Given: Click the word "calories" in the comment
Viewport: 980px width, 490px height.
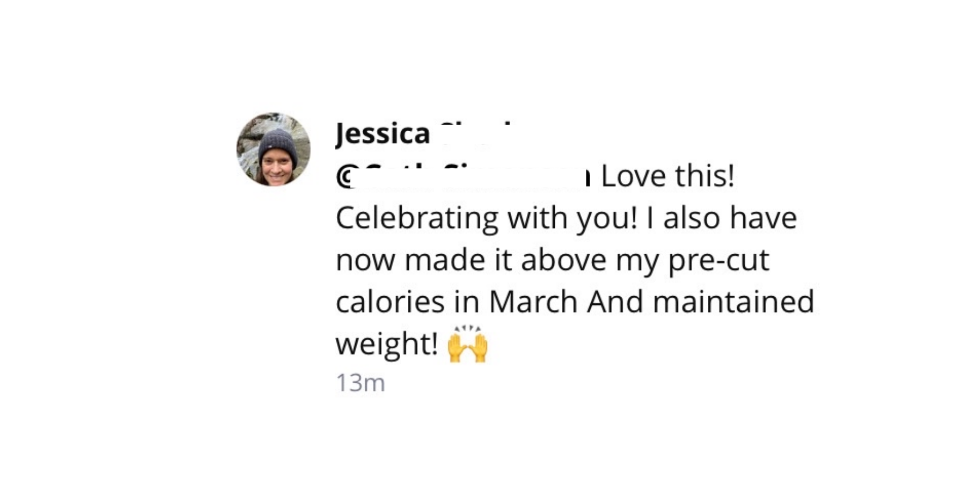Looking at the screenshot, I should (x=390, y=302).
